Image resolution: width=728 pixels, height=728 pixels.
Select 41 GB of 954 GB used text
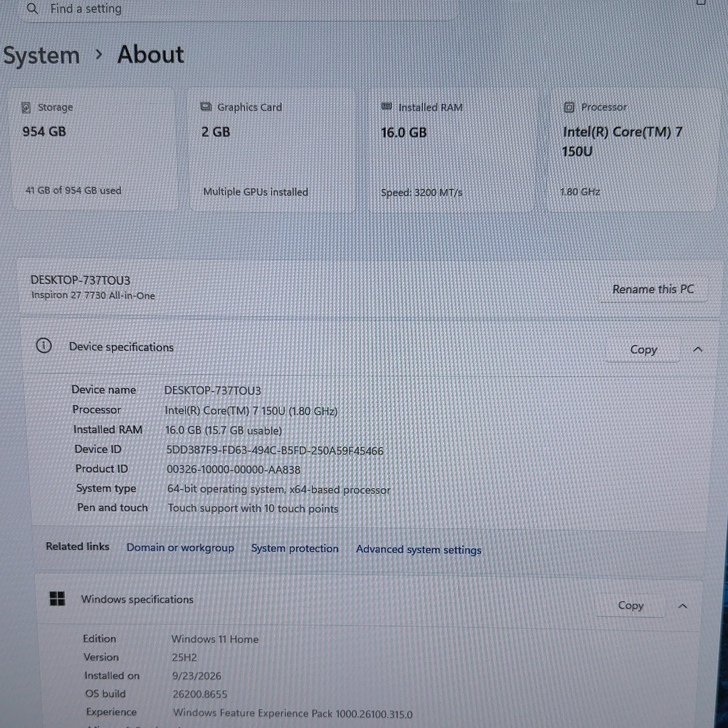click(x=73, y=190)
